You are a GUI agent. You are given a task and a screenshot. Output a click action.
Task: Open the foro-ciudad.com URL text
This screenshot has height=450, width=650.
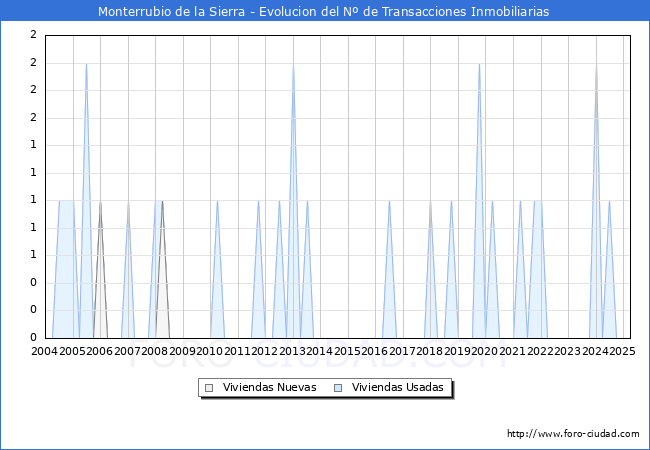pos(573,433)
